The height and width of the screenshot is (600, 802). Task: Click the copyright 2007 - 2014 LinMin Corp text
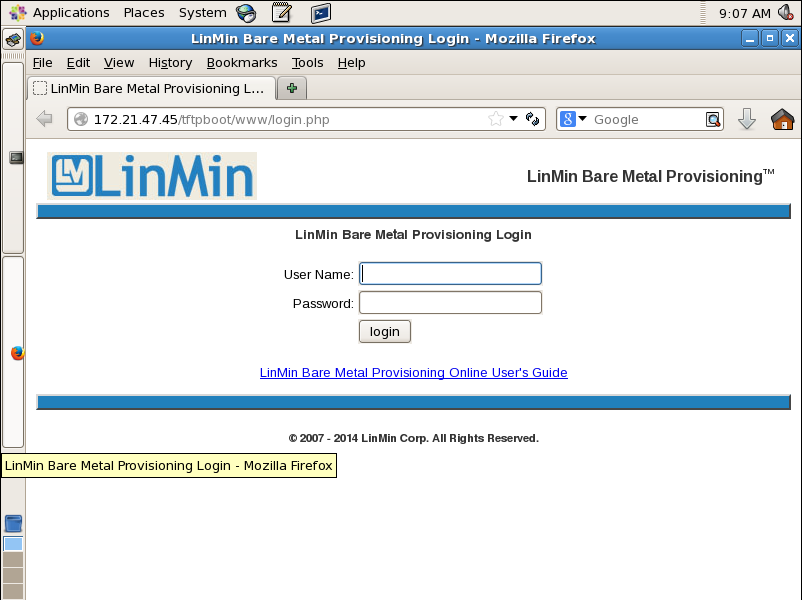[413, 438]
